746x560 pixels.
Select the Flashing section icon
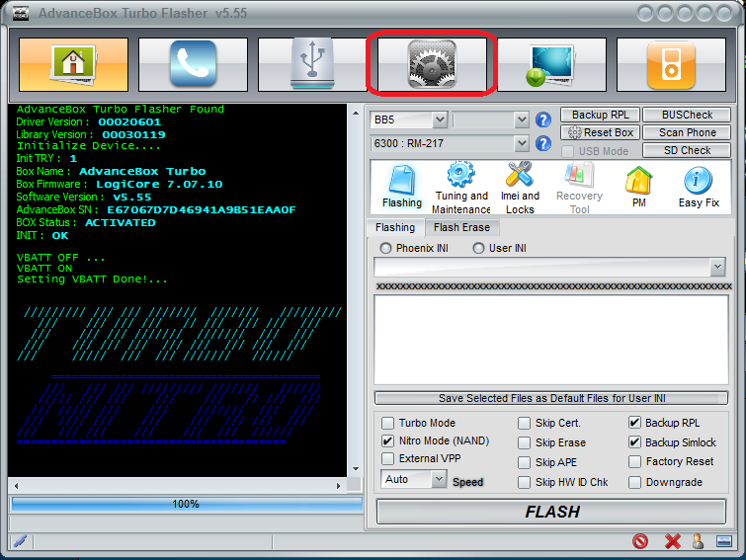pos(402,187)
